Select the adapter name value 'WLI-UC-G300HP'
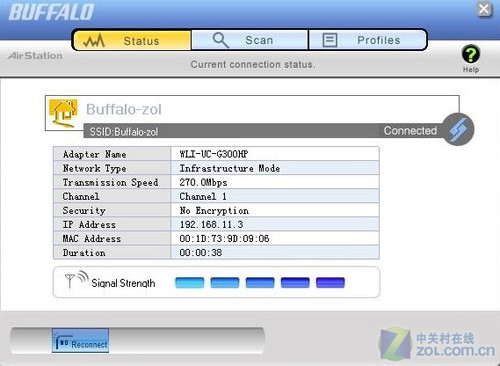Image resolution: width=500 pixels, height=366 pixels. point(214,154)
